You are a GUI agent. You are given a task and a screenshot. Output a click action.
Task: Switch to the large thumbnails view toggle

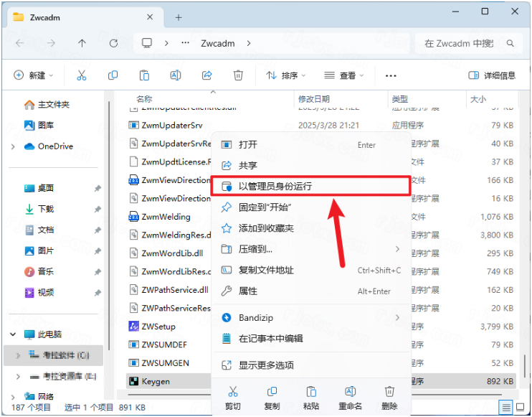521,408
